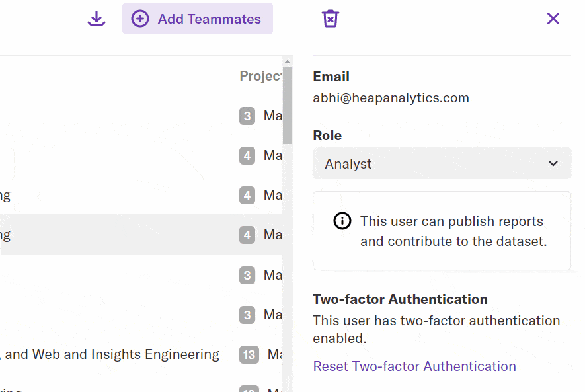Open the Analyst role dropdown
585x392 pixels.
coord(442,163)
